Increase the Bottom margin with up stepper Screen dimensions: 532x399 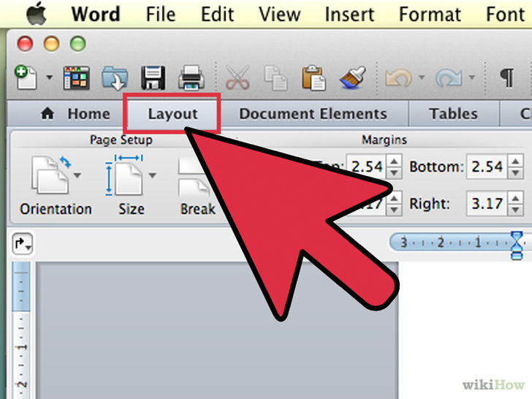coord(516,161)
